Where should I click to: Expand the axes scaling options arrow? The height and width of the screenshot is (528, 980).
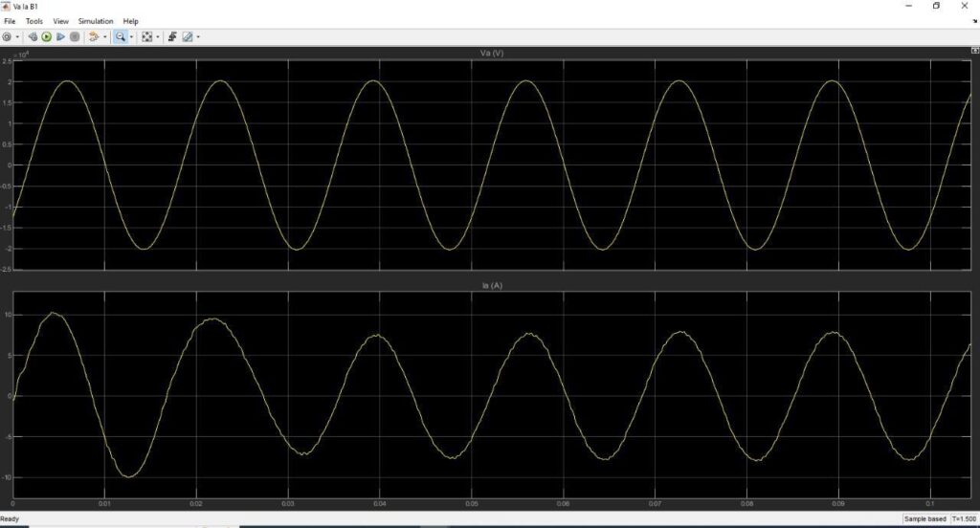(158, 37)
